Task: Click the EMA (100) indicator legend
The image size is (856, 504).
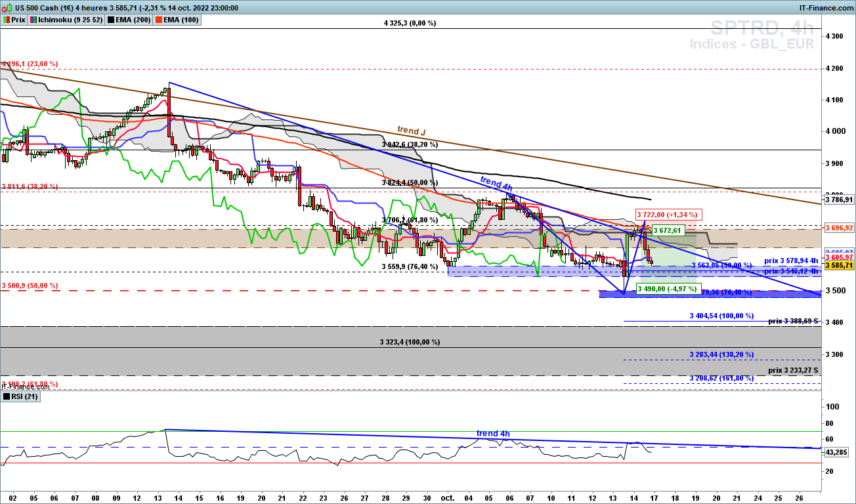Action: pos(177,20)
